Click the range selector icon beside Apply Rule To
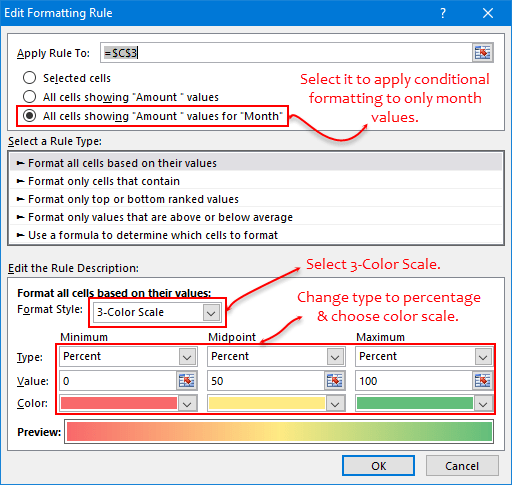The width and height of the screenshot is (512, 485). (x=483, y=53)
